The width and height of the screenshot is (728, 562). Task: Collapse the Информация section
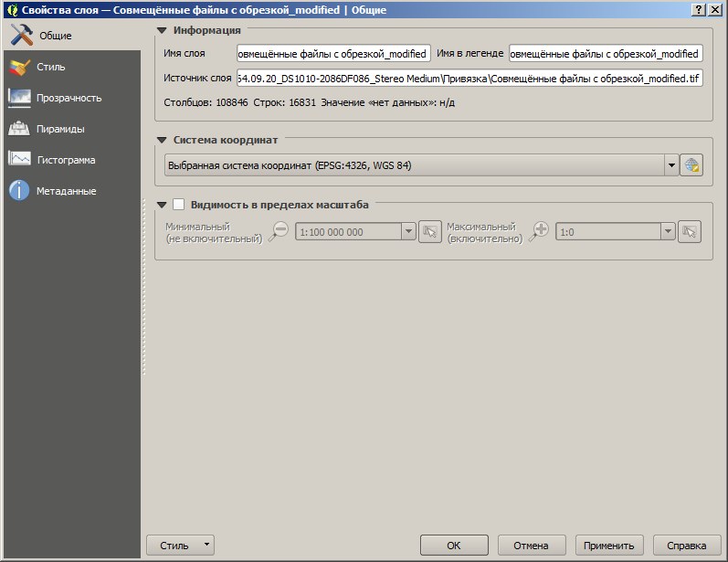(x=162, y=31)
